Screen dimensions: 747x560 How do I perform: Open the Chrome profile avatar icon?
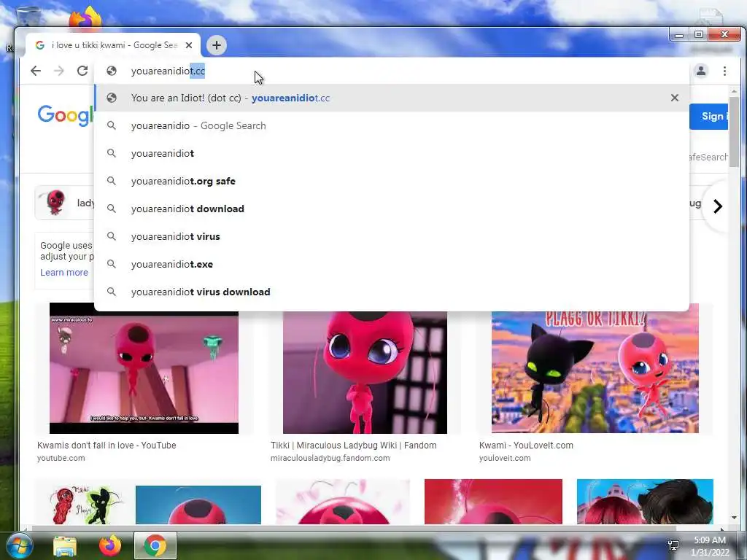[701, 71]
